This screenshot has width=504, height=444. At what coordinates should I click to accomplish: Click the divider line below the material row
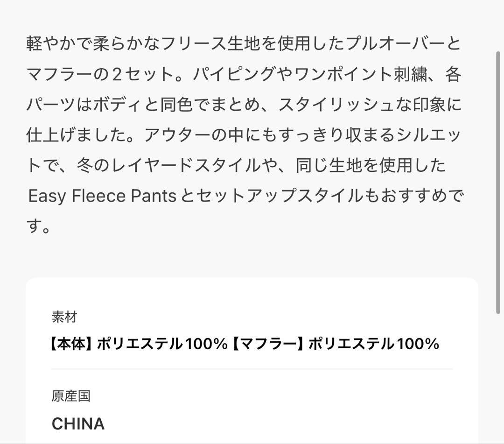[252, 369]
